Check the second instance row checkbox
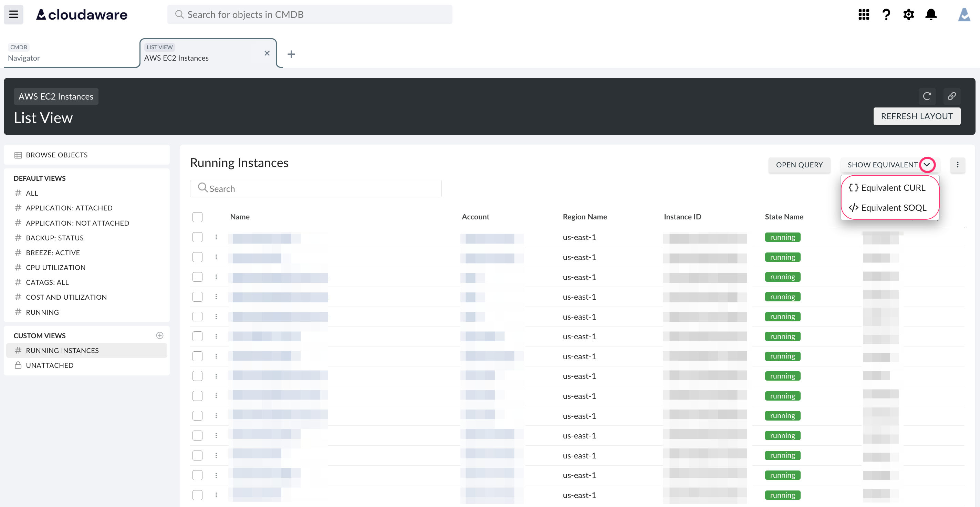The height and width of the screenshot is (507, 980). point(197,257)
